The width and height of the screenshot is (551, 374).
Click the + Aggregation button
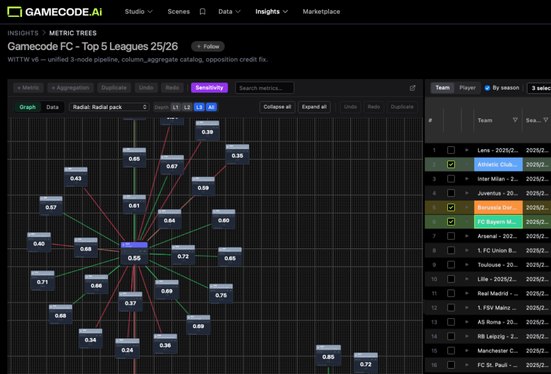(x=70, y=88)
